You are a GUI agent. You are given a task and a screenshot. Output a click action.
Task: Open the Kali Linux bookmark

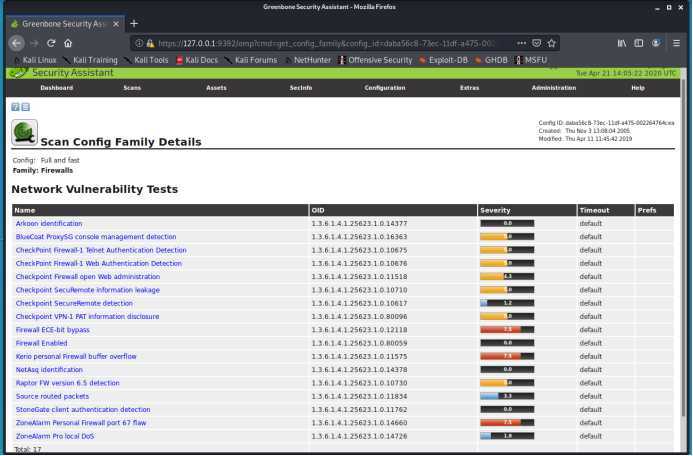[35, 60]
